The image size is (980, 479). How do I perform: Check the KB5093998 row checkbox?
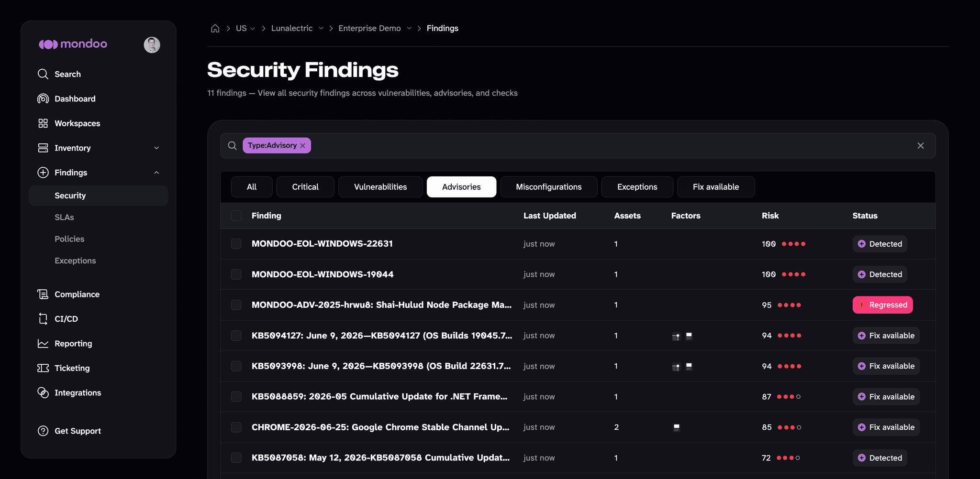click(236, 366)
